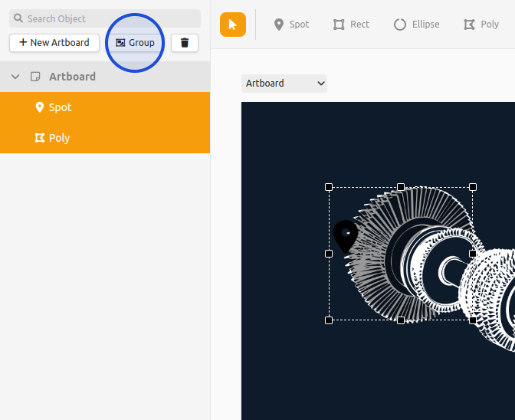
Task: Choose the Poly drawing tool
Action: click(481, 25)
